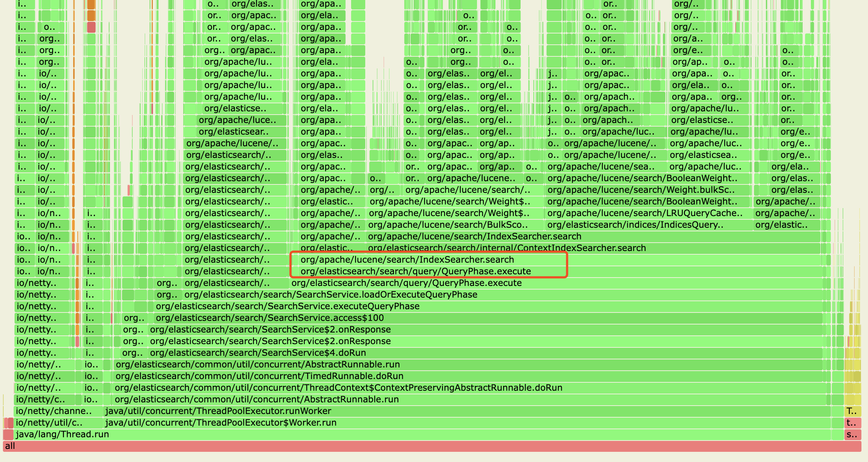The height and width of the screenshot is (462, 868).
Task: Click SearchService.loadOrExecuteQueryPhase frame
Action: click(502, 295)
